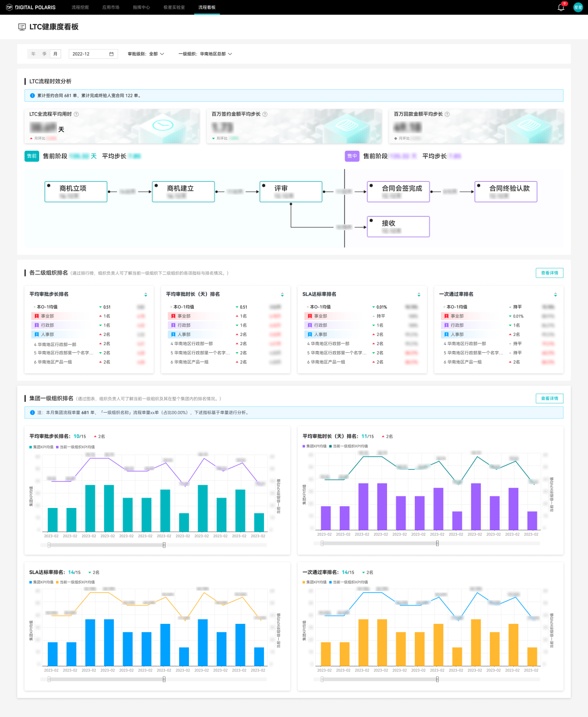This screenshot has height=717, width=588.
Task: Switch to the 流程挖掘 nav tab
Action: click(80, 8)
